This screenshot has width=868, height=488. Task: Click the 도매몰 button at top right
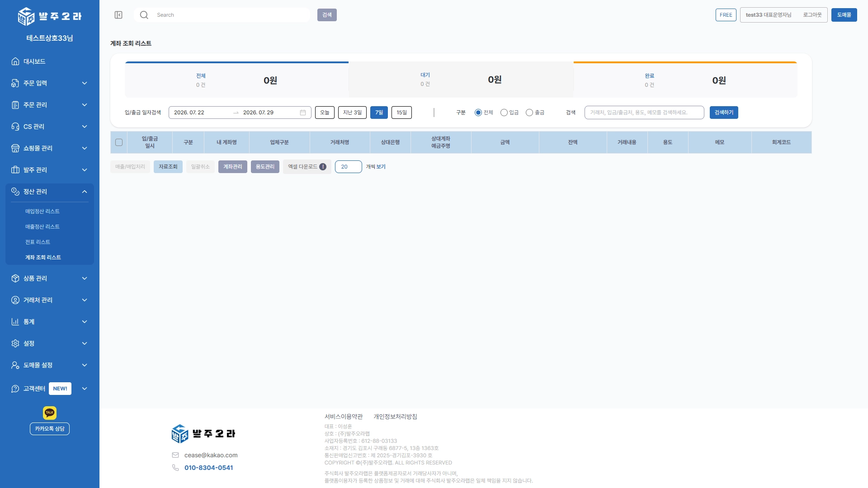pyautogui.click(x=844, y=15)
